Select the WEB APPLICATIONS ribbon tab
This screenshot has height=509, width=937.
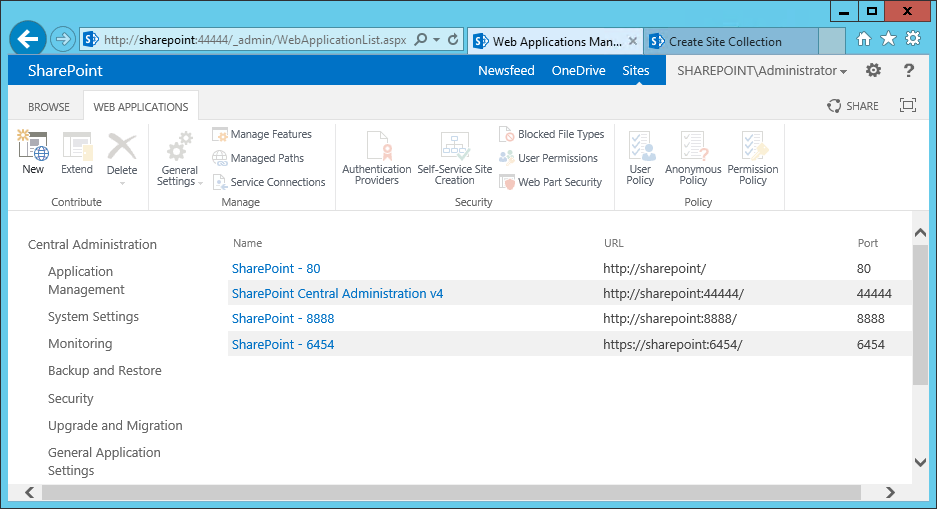(x=141, y=107)
